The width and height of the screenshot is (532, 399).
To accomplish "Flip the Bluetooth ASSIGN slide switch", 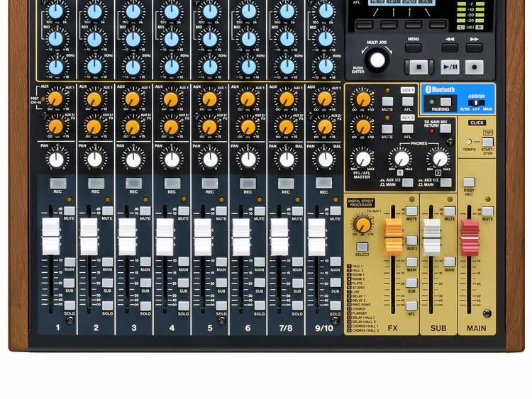I will point(478,102).
